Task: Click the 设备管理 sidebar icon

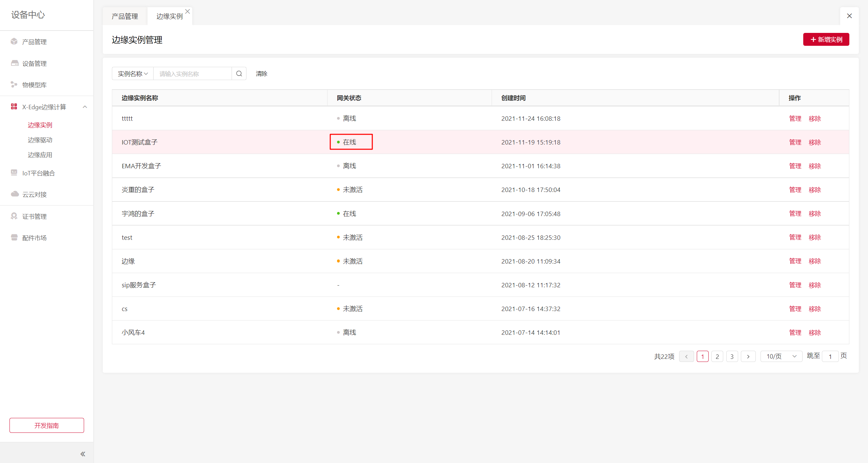Action: click(x=15, y=63)
